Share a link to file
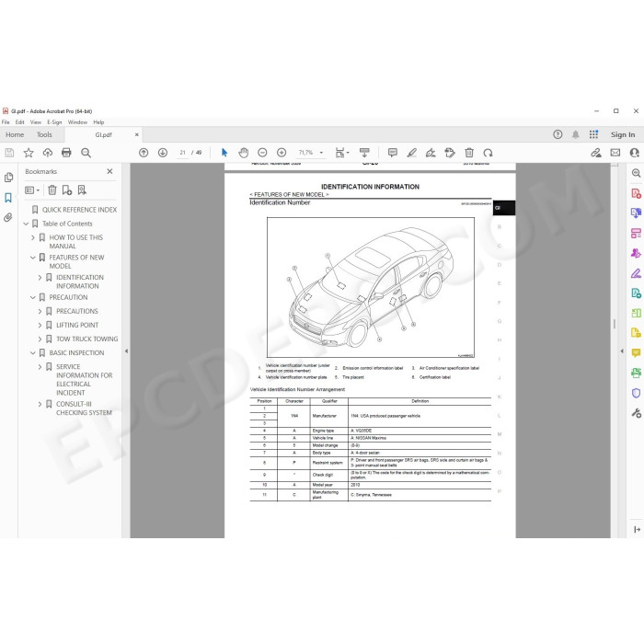The image size is (644, 644). click(596, 153)
